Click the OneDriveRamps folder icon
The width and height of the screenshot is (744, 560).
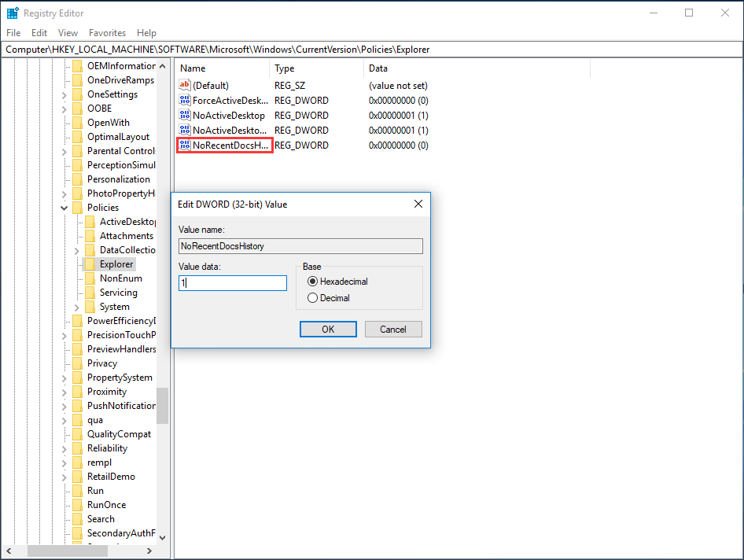pyautogui.click(x=77, y=80)
